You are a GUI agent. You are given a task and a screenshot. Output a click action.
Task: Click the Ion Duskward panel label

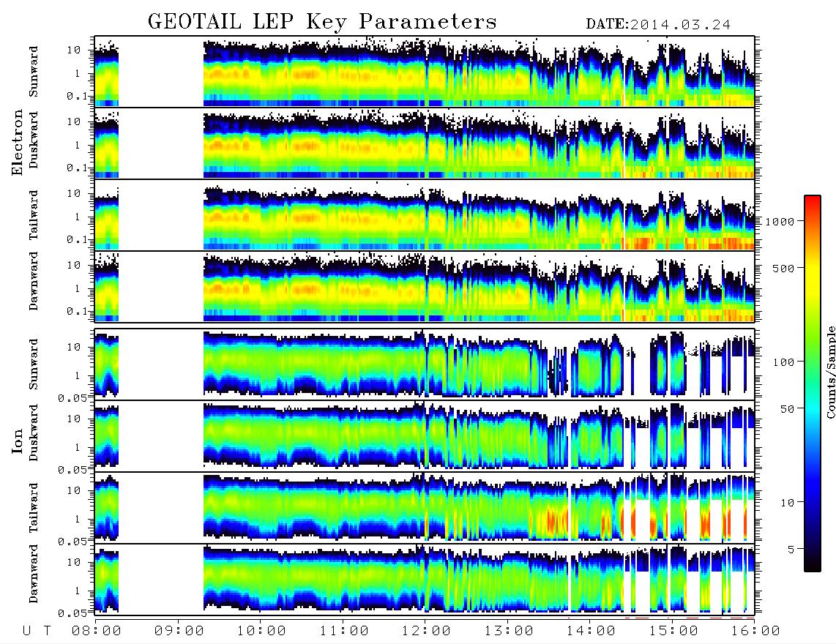(34, 433)
